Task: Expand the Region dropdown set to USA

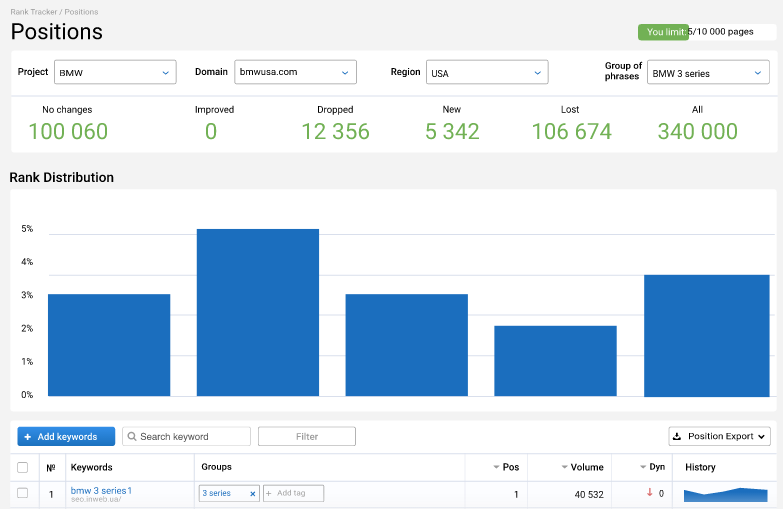Action: pyautogui.click(x=487, y=72)
